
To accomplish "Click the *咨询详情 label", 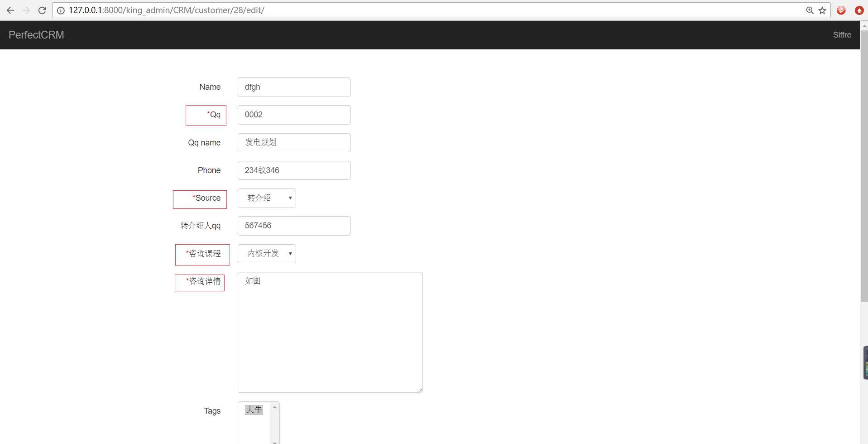I will 203,281.
